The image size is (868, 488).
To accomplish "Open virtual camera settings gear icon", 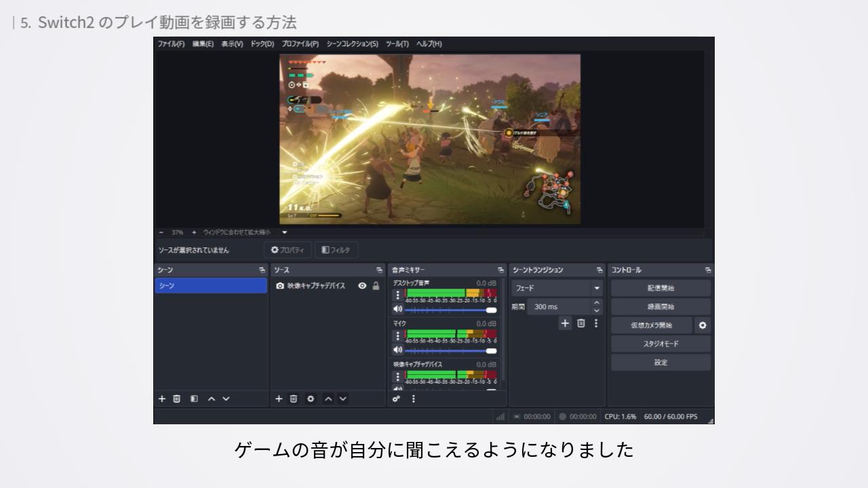I will pyautogui.click(x=703, y=325).
